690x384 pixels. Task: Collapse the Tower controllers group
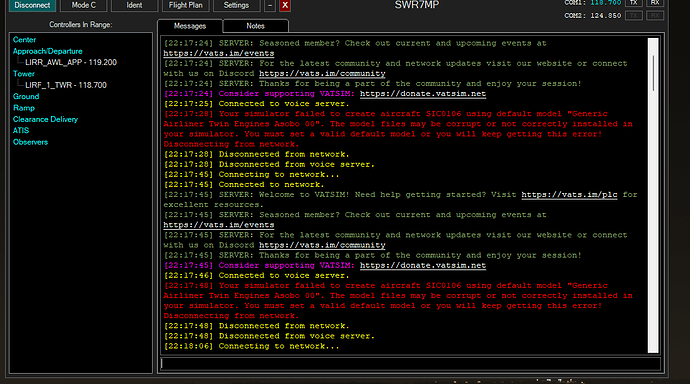[x=24, y=74]
